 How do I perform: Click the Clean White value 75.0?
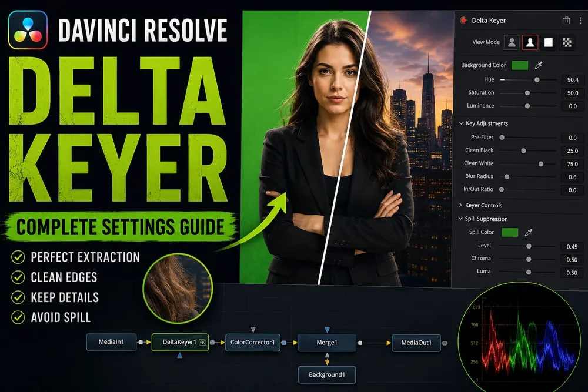pos(573,164)
